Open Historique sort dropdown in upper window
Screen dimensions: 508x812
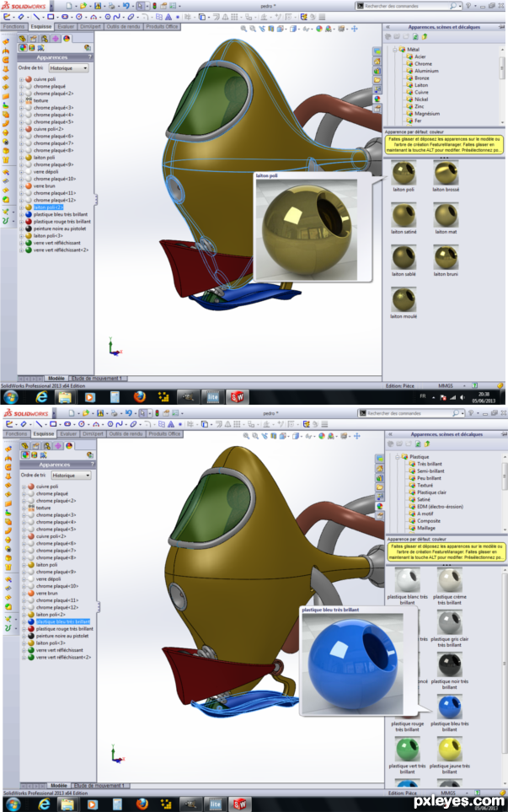(x=69, y=67)
